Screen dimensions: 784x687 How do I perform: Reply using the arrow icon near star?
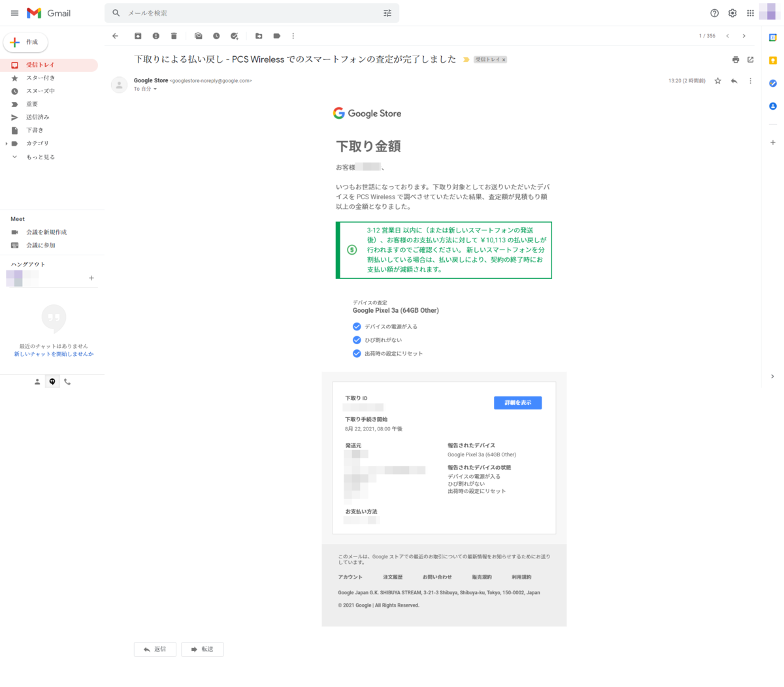tap(734, 81)
